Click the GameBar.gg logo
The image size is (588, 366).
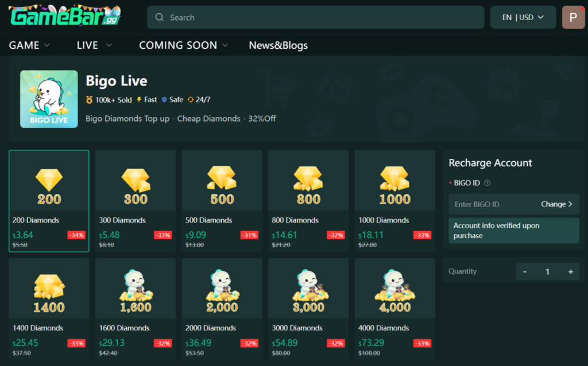pos(65,16)
